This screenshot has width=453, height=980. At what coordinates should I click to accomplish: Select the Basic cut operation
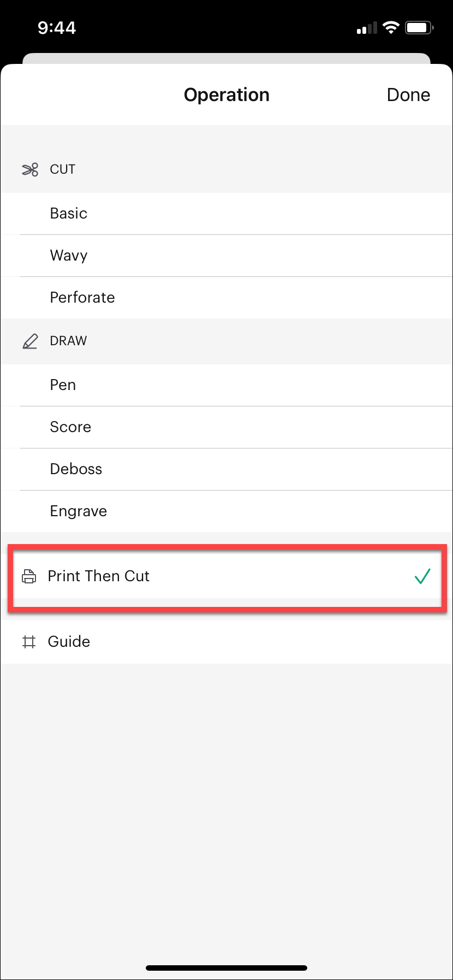point(69,214)
